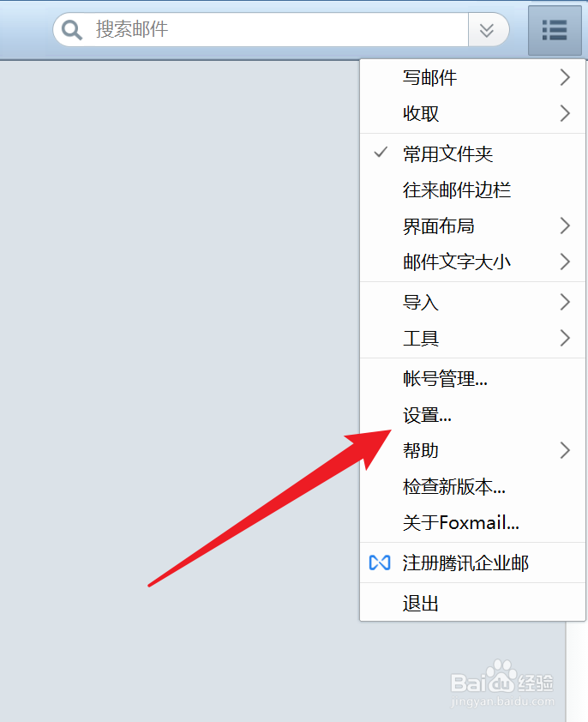Viewport: 588px width, 722px height.
Task: Open 关于Foxmail... dialog entry
Action: coord(472,522)
